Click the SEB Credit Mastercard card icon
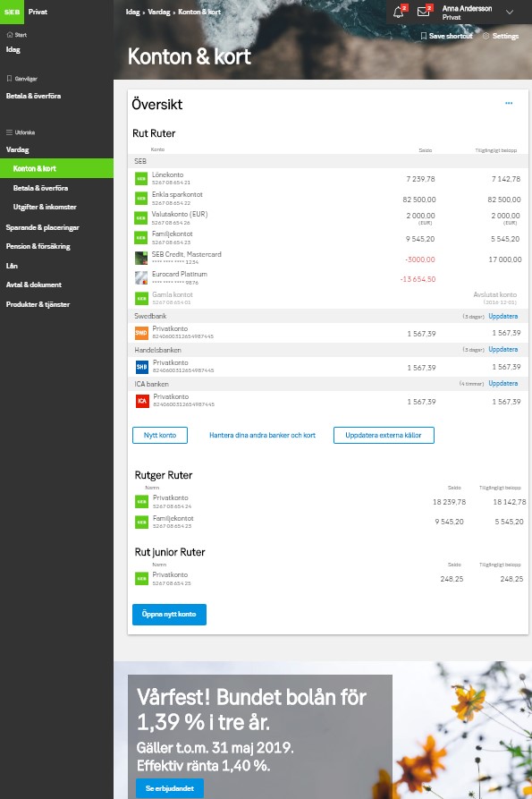This screenshot has width=532, height=799. click(141, 258)
